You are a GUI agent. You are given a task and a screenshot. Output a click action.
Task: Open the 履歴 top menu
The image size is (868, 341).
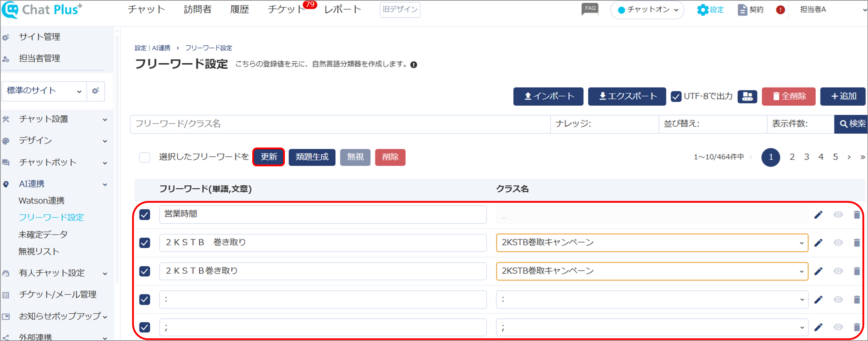(240, 10)
